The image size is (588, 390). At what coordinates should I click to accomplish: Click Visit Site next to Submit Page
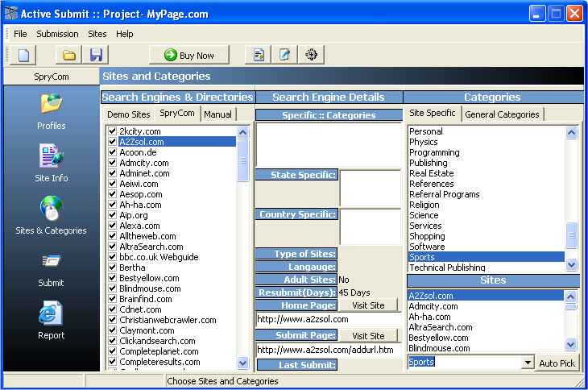pyautogui.click(x=368, y=336)
